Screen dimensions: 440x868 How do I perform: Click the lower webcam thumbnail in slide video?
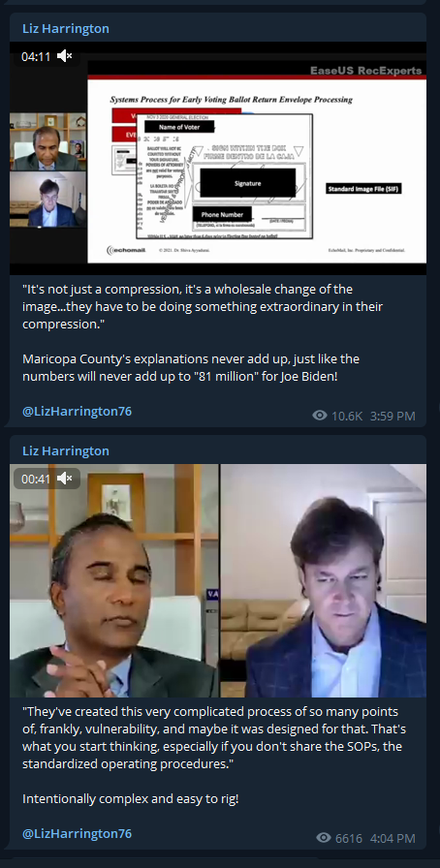(47, 200)
